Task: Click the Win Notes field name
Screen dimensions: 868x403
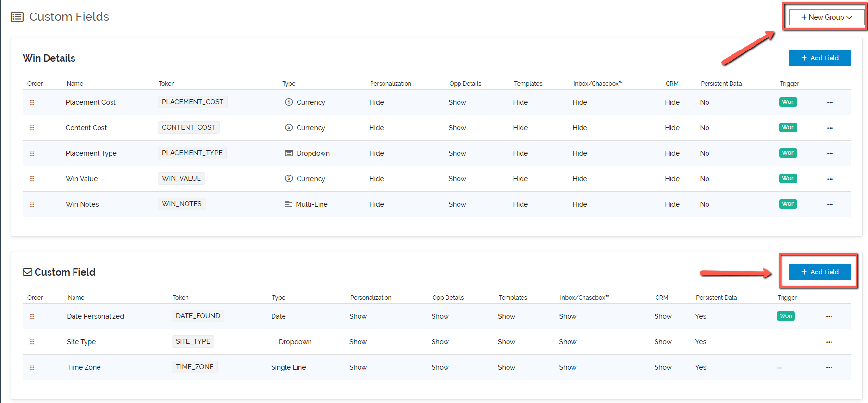Action: (x=82, y=204)
